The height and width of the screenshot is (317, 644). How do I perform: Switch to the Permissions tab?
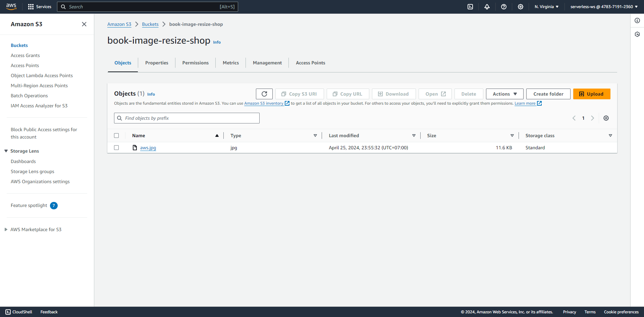click(196, 63)
